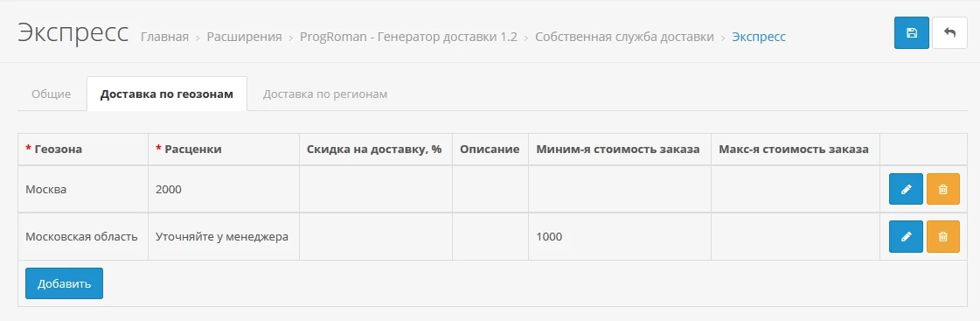Go to Главная breadcrumb link

(164, 37)
